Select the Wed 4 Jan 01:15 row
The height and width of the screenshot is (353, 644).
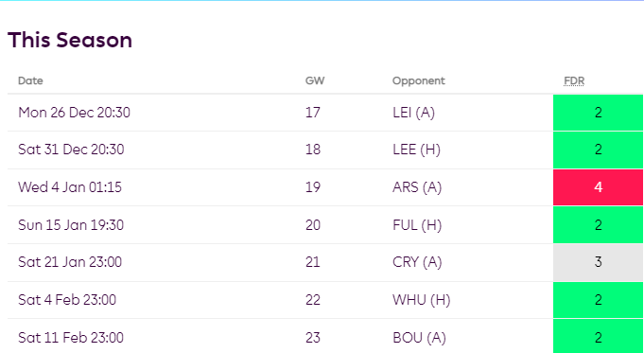325,187
